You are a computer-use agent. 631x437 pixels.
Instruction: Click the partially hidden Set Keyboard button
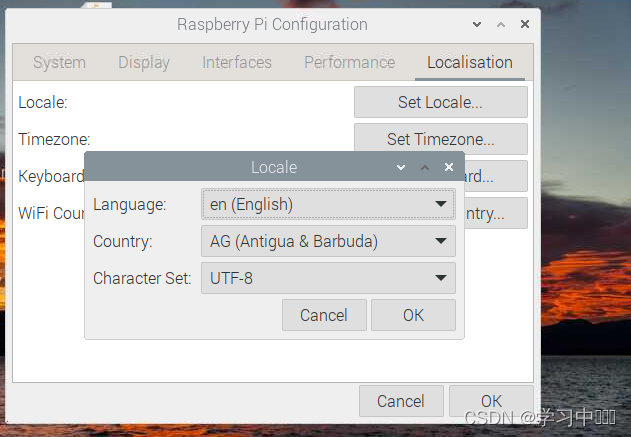point(496,176)
